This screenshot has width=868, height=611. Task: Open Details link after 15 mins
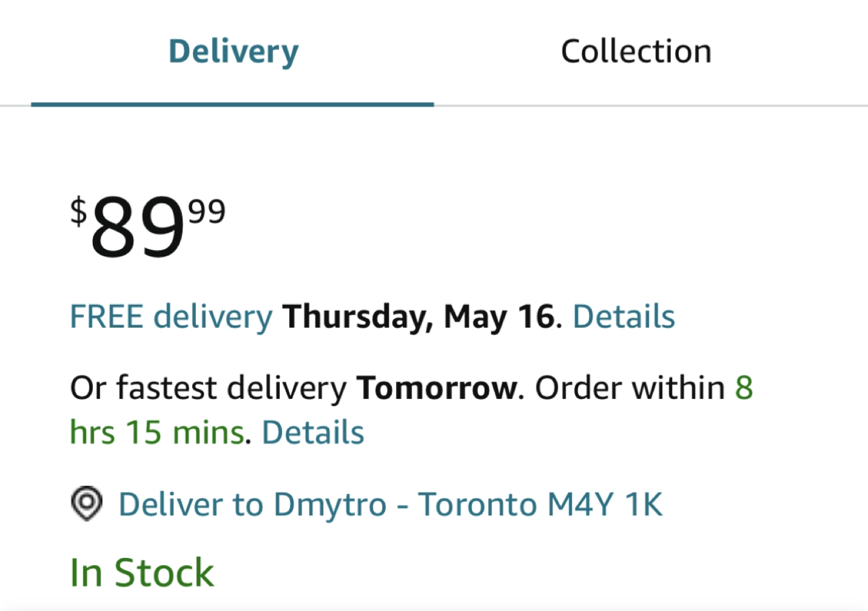point(313,433)
